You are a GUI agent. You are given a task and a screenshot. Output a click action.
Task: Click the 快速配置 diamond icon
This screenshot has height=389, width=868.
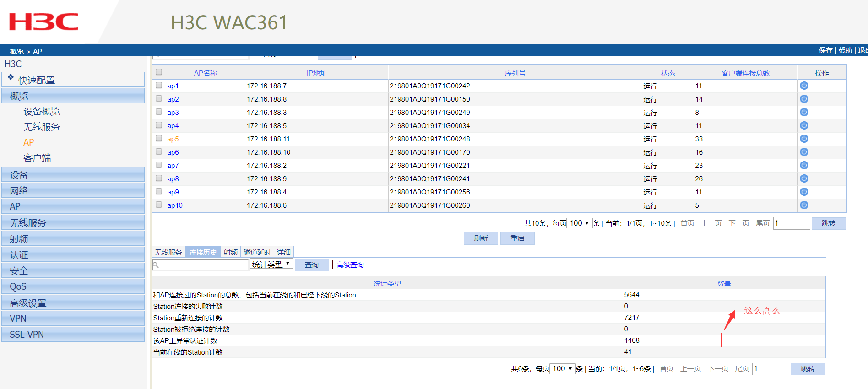[x=11, y=77]
